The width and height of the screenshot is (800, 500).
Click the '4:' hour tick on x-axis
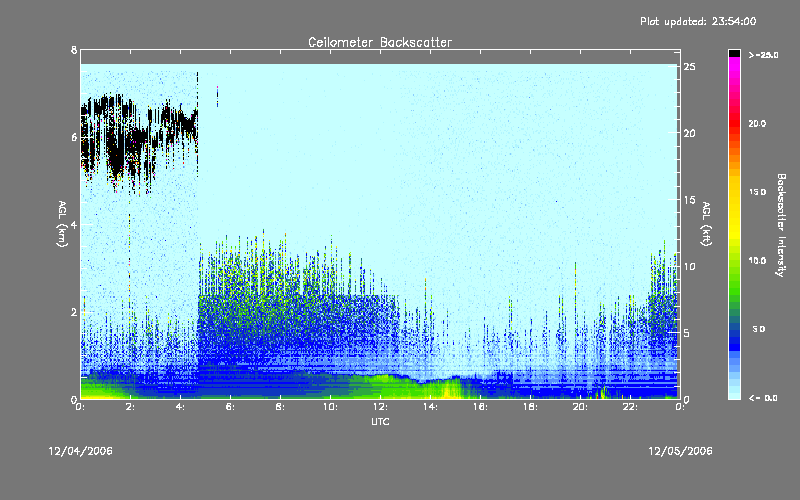click(x=181, y=407)
